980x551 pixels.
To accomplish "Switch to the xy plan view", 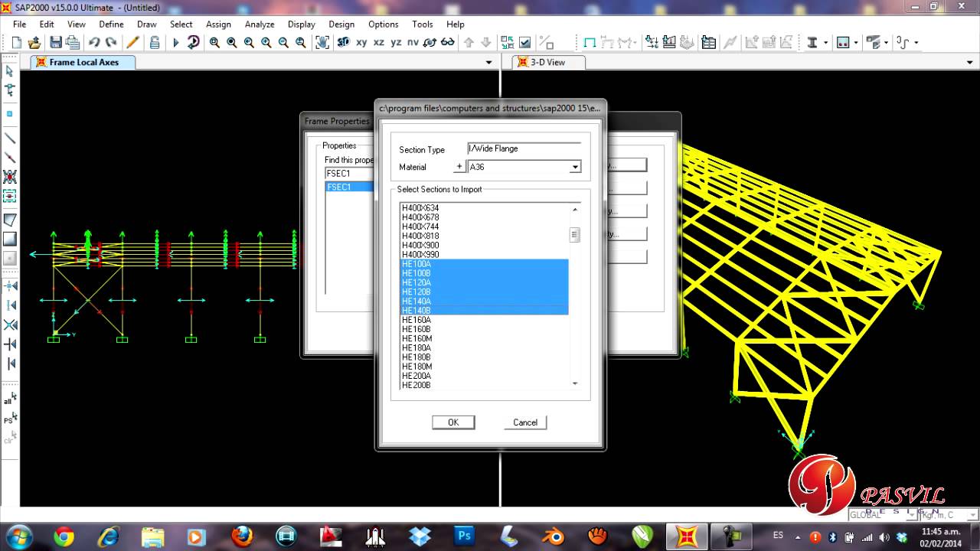I will coord(362,43).
